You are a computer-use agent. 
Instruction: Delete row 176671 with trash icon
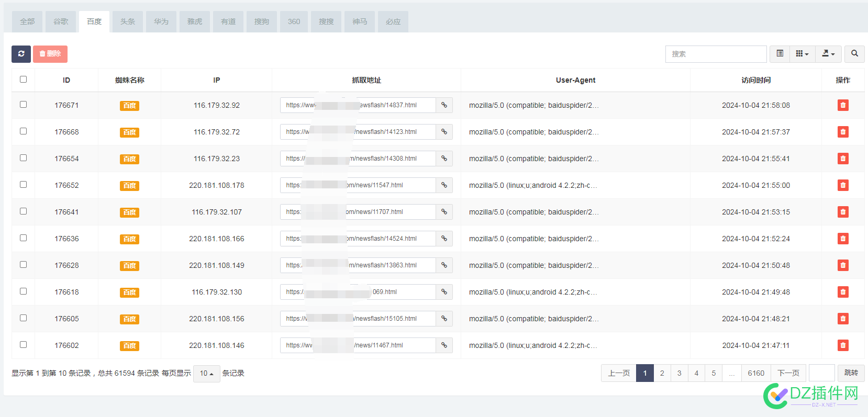click(x=843, y=105)
